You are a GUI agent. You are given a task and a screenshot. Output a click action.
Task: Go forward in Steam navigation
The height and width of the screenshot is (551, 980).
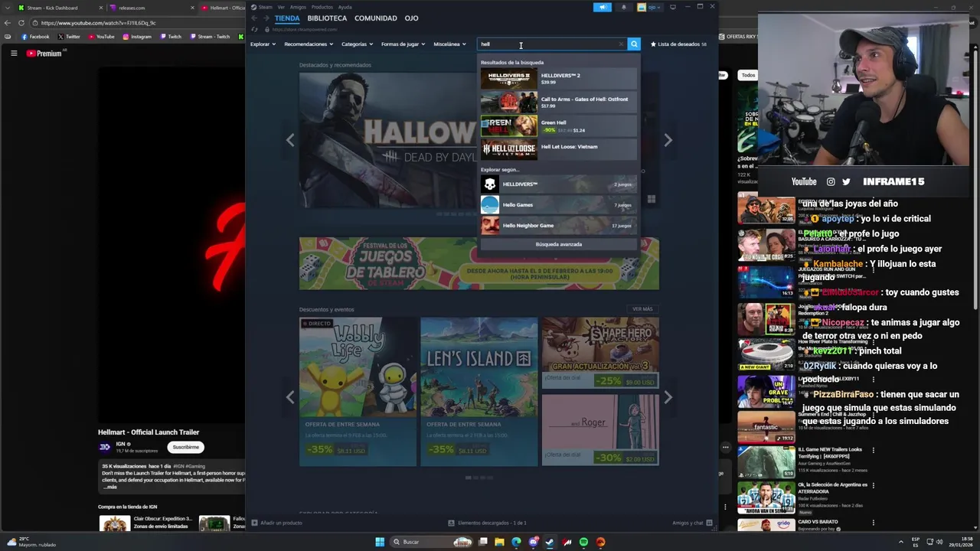266,18
